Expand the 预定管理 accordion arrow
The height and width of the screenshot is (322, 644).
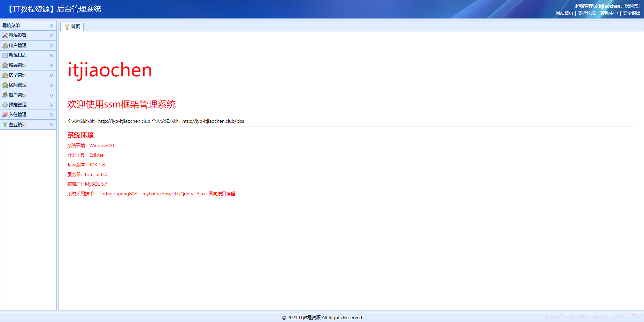52,105
